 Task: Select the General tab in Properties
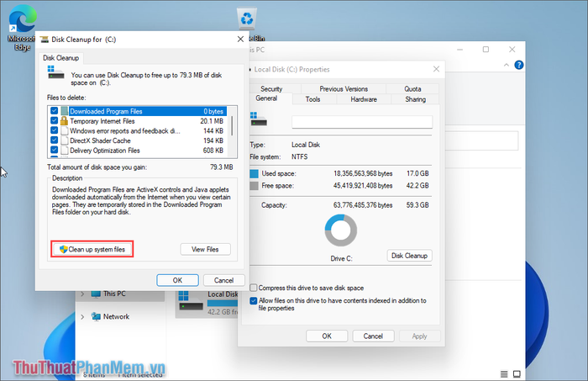266,98
